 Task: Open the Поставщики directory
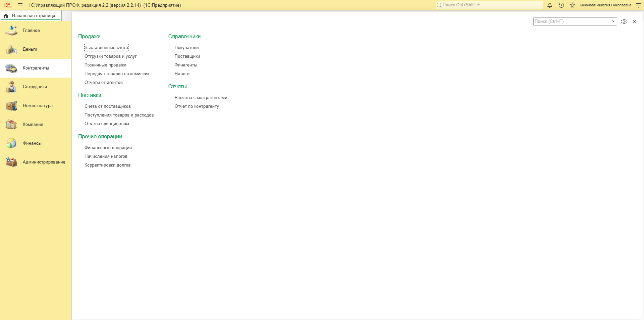coord(187,56)
